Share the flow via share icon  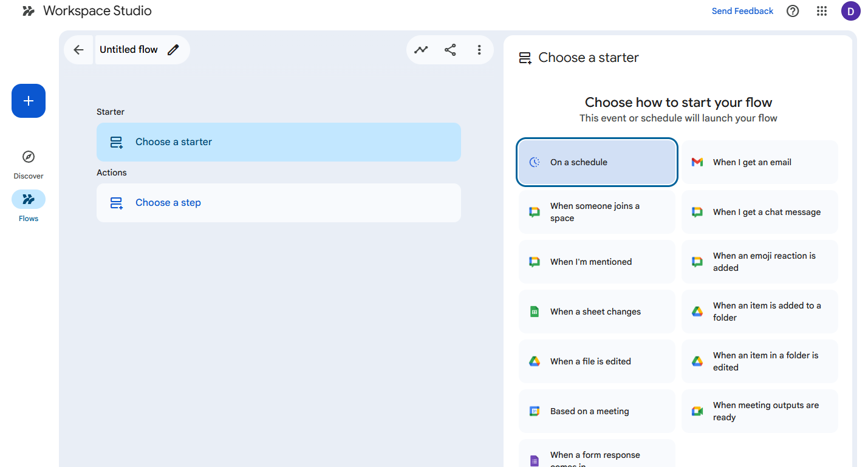[450, 50]
